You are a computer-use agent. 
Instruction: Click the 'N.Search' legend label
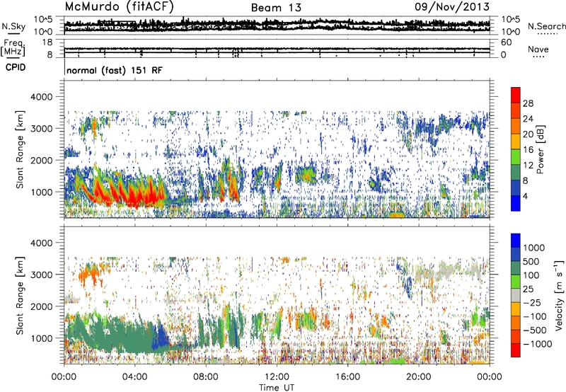tap(546, 26)
